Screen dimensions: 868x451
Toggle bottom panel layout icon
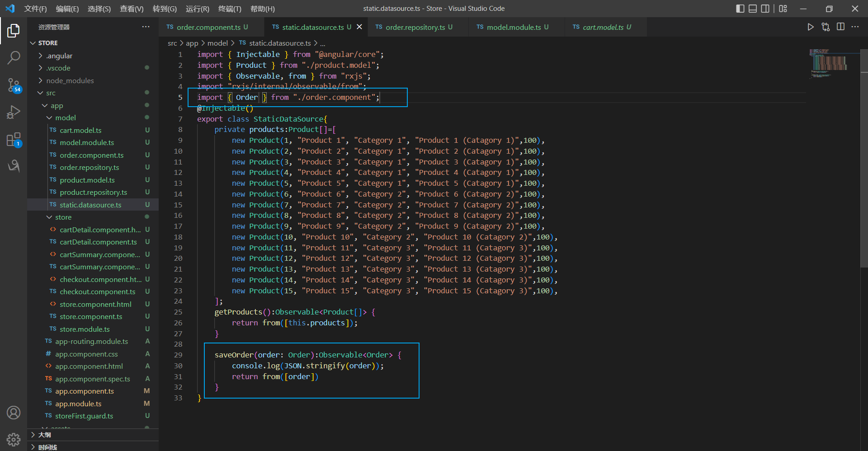[753, 9]
